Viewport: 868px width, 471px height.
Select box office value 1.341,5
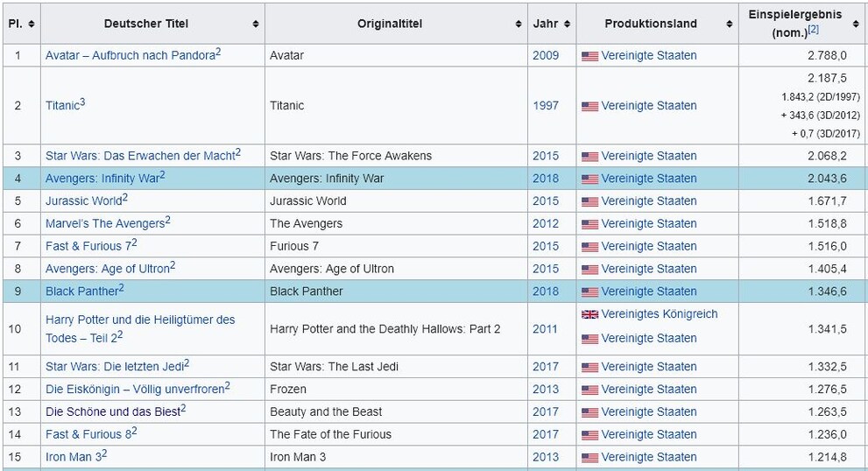(x=827, y=329)
